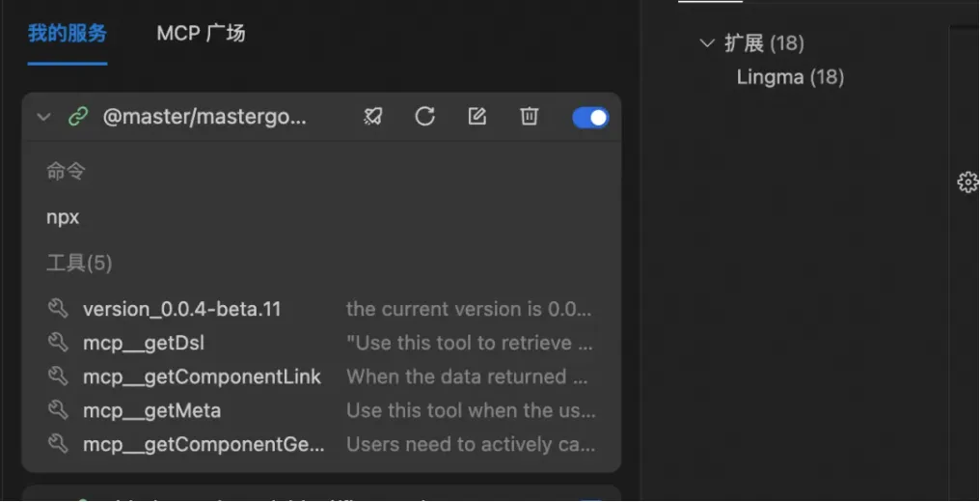Viewport: 980px width, 502px height.
Task: Select the mcp__getMeta tool description text
Action: point(471,410)
